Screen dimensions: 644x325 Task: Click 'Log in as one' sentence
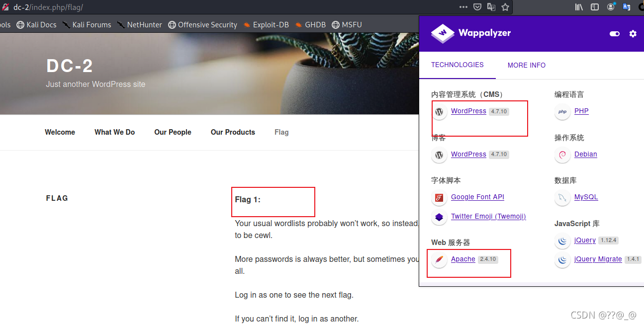294,295
